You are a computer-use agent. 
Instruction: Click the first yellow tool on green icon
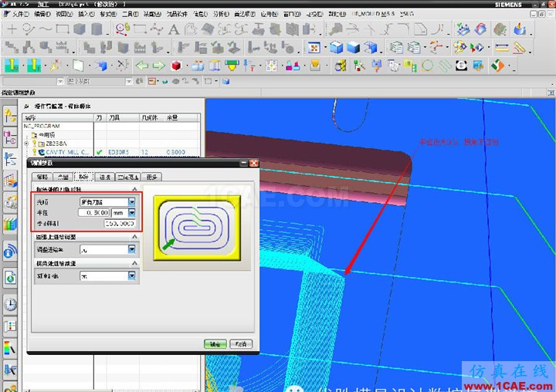tap(12, 66)
